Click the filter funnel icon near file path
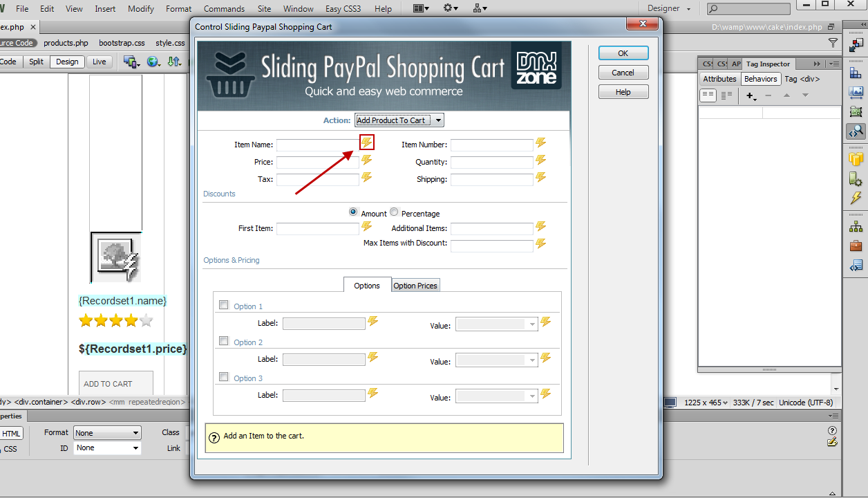868x498 pixels. [833, 43]
